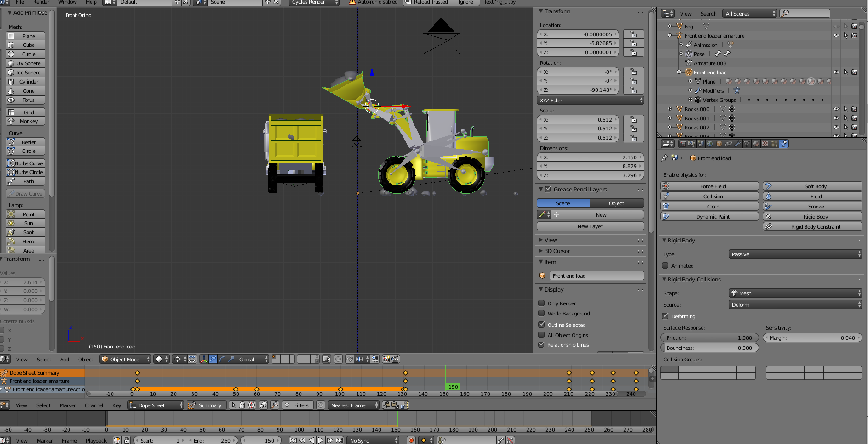Pin the properties context with the pin icon
This screenshot has height=444, width=868.
coord(664,158)
